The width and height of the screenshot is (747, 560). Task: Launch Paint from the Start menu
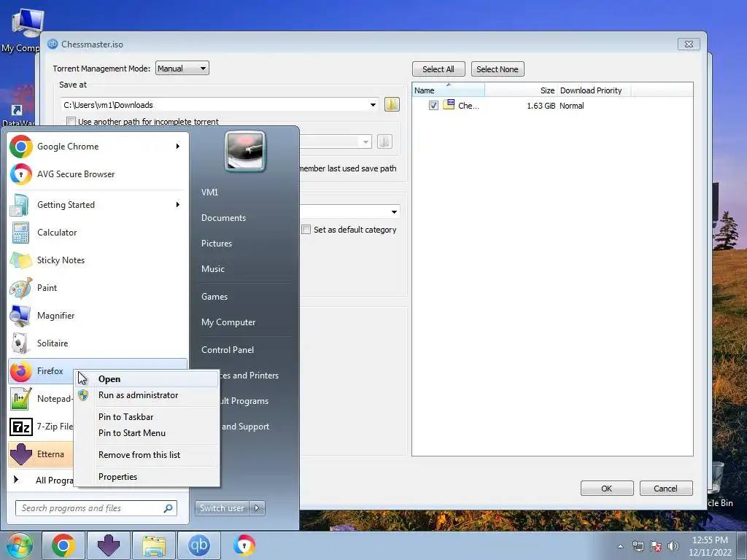pyautogui.click(x=98, y=287)
